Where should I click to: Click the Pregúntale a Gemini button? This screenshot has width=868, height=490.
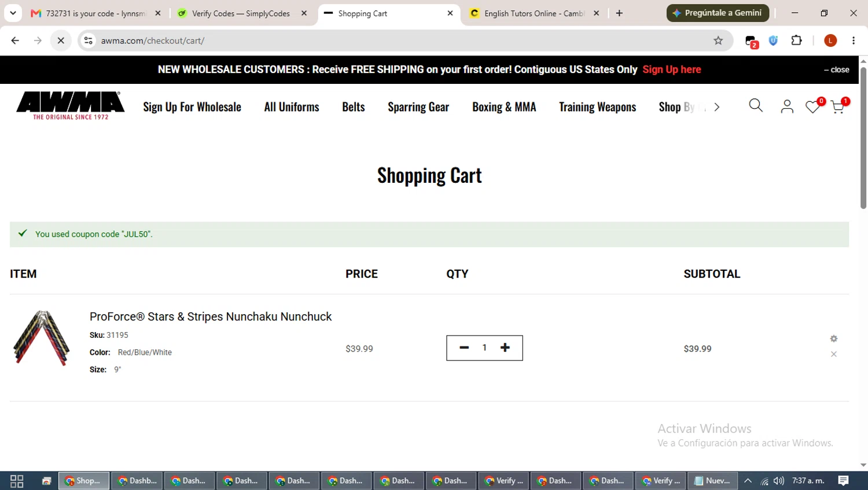718,13
